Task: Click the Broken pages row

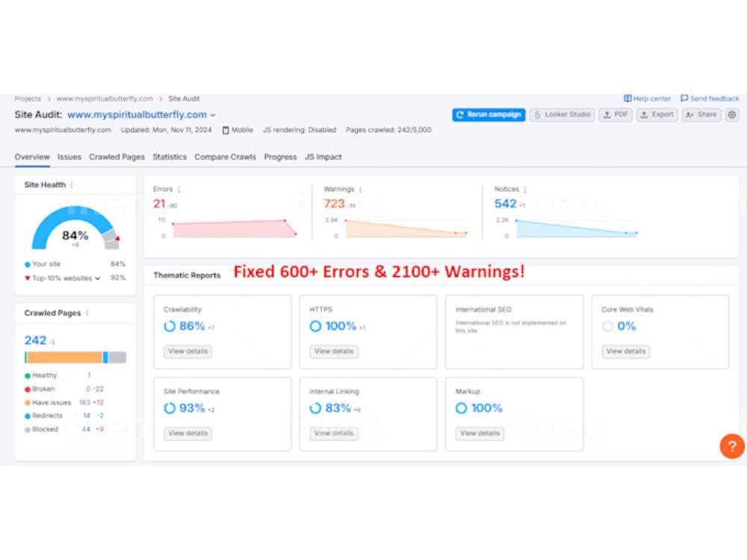Action: 63,389
